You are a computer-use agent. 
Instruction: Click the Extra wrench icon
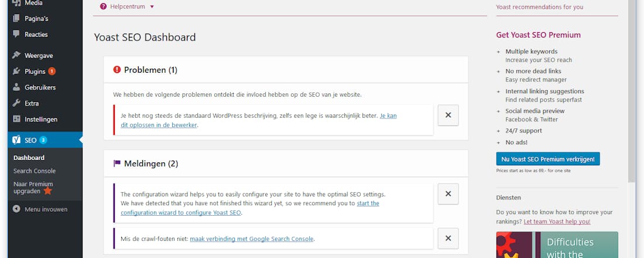16,103
